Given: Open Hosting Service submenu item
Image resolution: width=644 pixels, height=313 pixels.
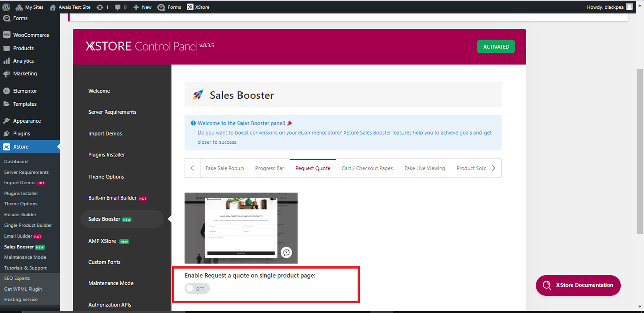Looking at the screenshot, I should 21,300.
